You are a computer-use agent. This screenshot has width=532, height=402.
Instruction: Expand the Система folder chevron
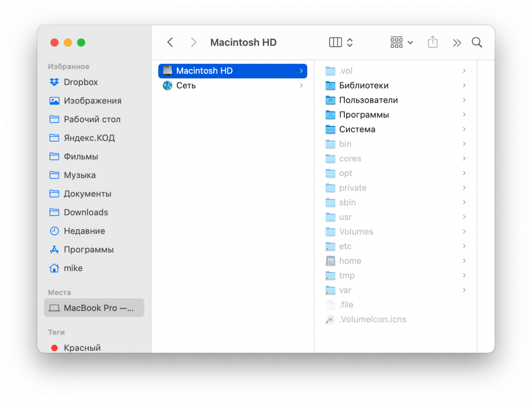click(464, 129)
